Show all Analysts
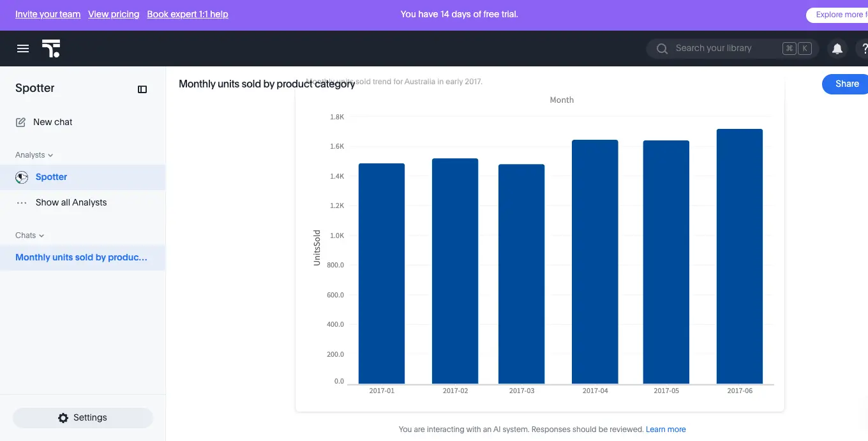 (x=83, y=203)
